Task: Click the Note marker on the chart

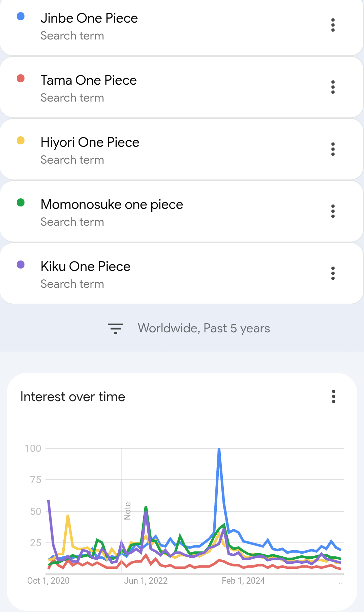Action: (127, 511)
